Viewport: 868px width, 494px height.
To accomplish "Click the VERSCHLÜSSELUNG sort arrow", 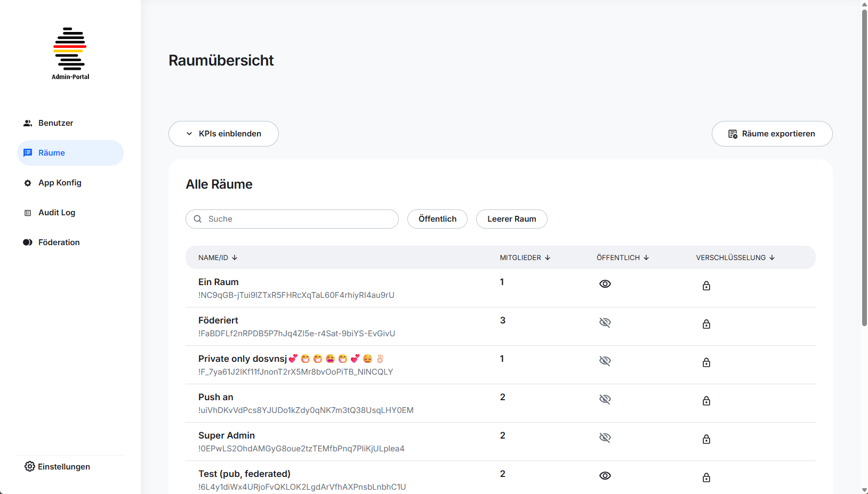I will (772, 257).
